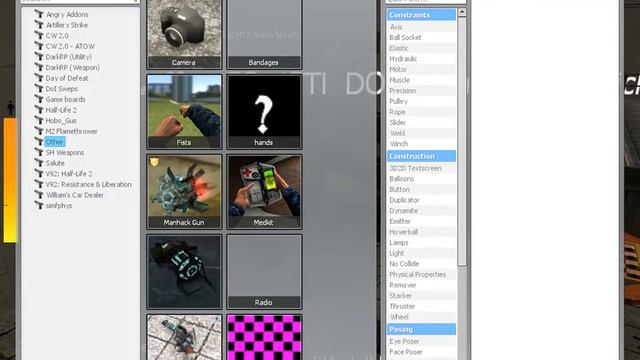
Task: Click the pistol icon beside simfphys
Action: 39,205
